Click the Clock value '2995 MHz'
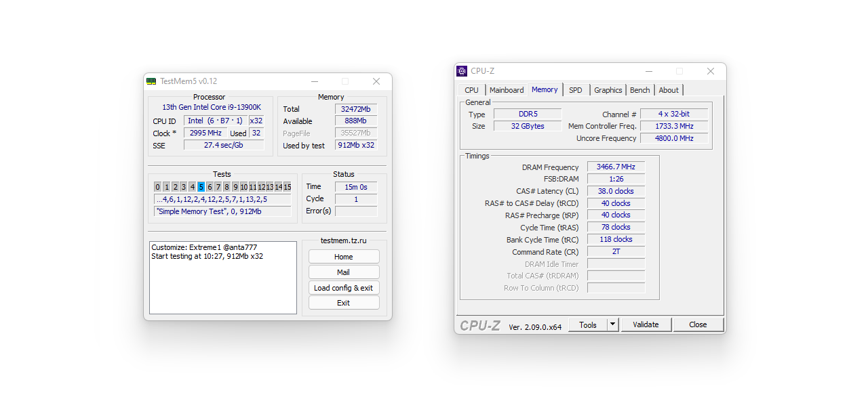Viewport: 868px width, 420px height. pyautogui.click(x=205, y=133)
